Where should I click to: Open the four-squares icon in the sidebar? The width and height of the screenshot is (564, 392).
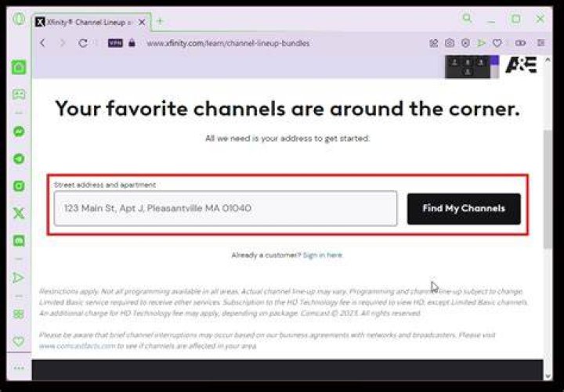click(18, 314)
